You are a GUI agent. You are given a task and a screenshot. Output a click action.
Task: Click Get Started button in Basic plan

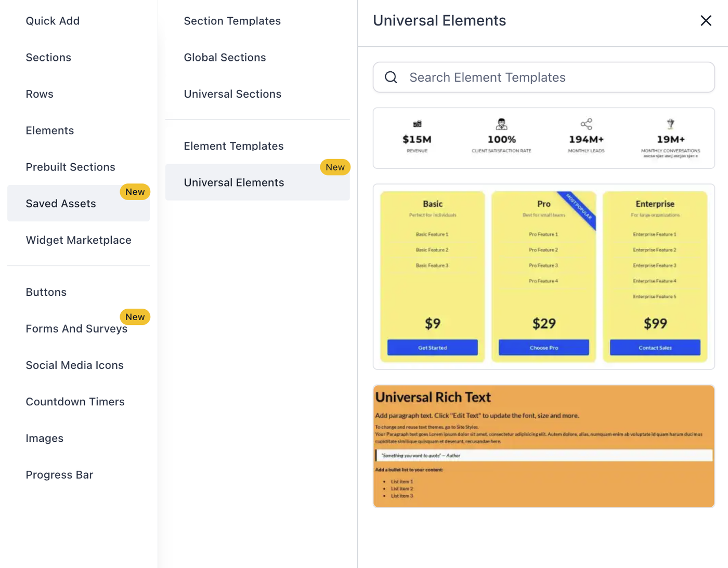tap(432, 348)
